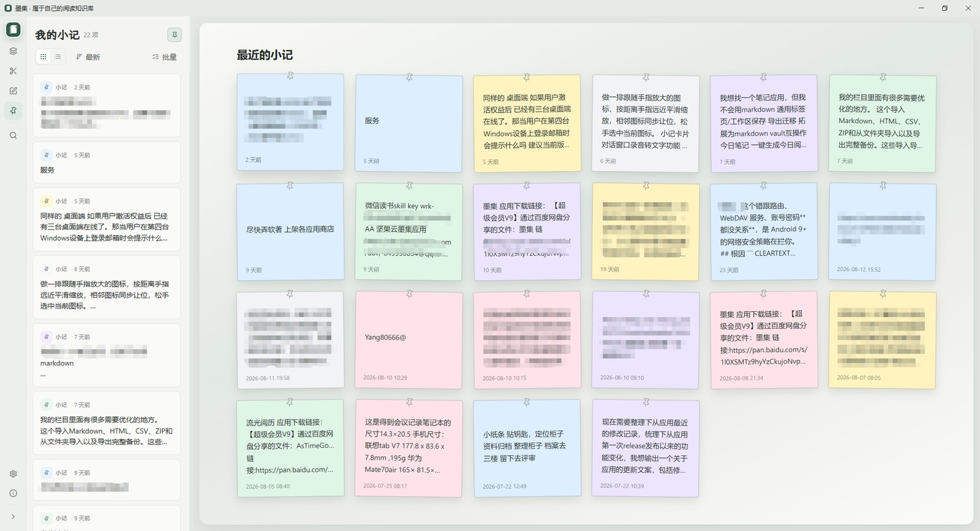Screen dimensions: 980x531
Task: Open the scissors clippings section
Action: 13,71
